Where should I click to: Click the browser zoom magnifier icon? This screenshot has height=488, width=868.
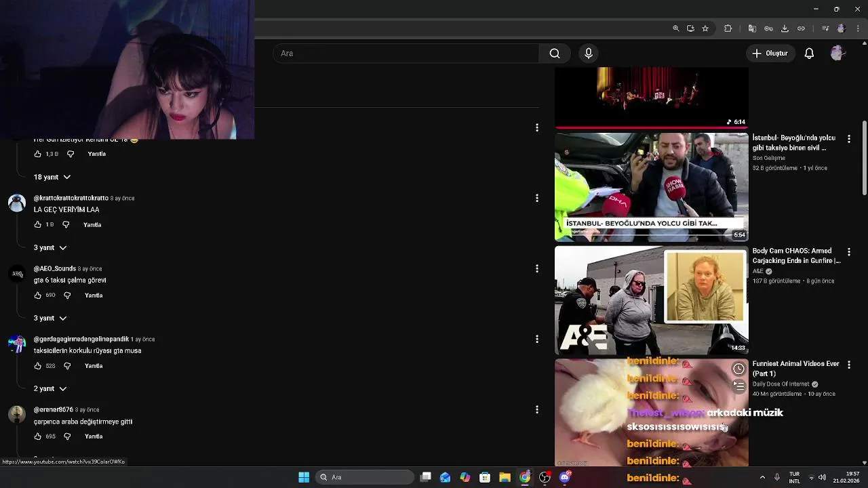pos(675,28)
